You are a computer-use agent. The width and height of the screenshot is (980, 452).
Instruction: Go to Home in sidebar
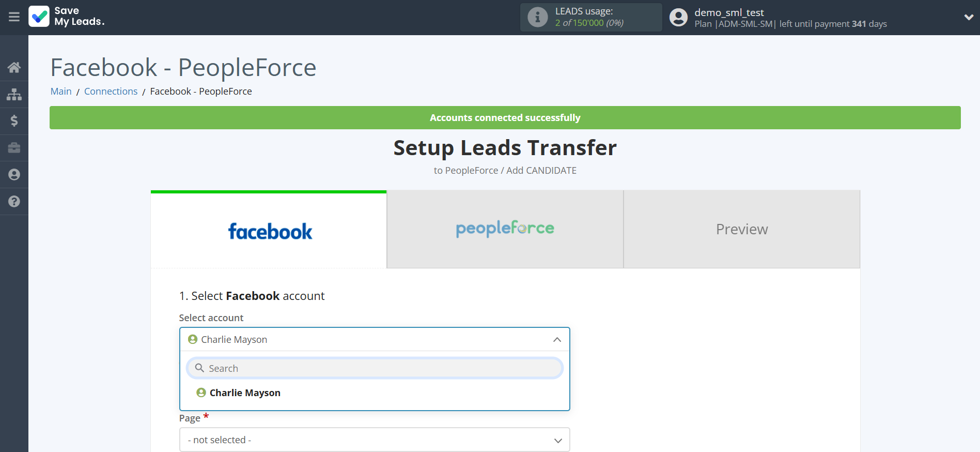pos(14,67)
